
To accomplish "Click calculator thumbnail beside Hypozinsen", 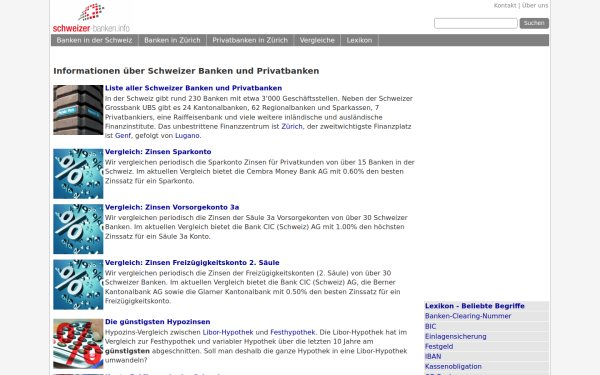I will (x=78, y=344).
